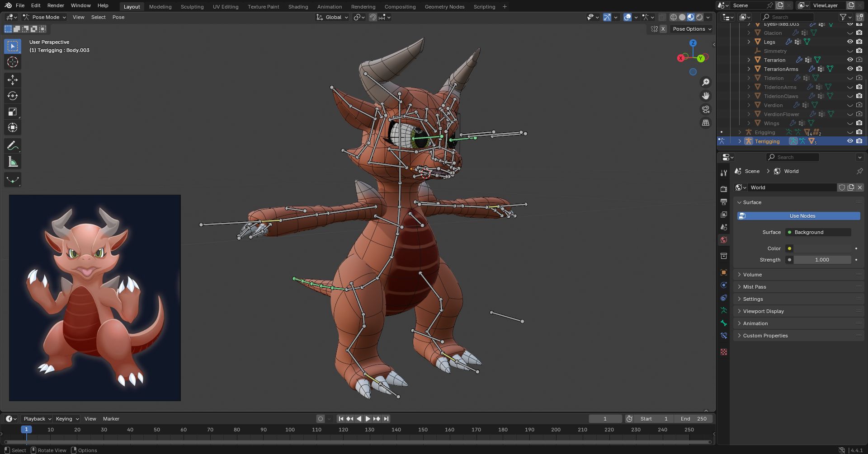Select the Transform tool

click(x=13, y=127)
